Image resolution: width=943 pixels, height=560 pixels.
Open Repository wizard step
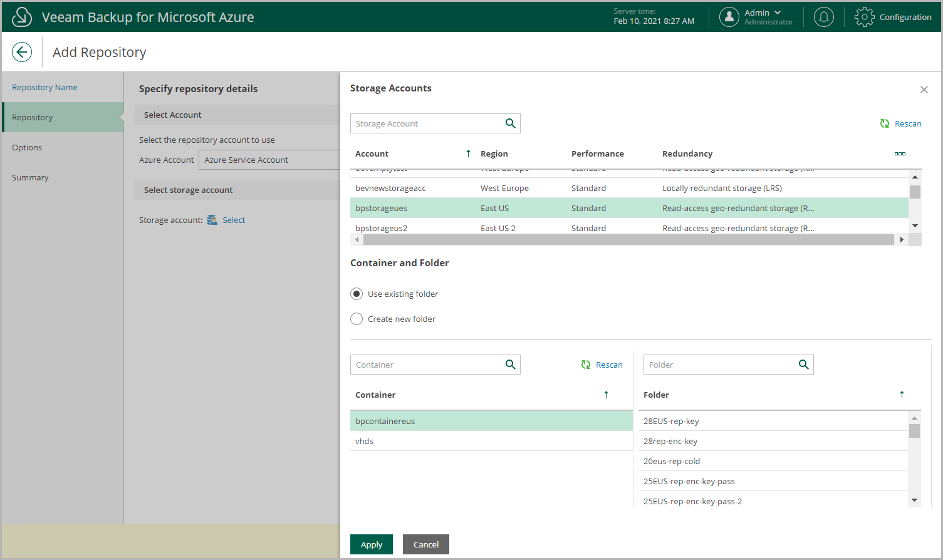[63, 117]
